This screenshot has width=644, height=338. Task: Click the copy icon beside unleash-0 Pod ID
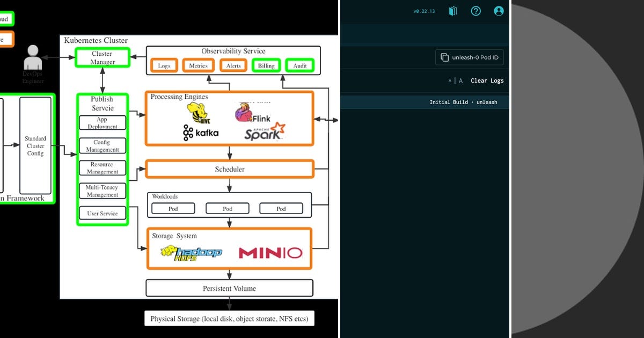[x=444, y=57]
